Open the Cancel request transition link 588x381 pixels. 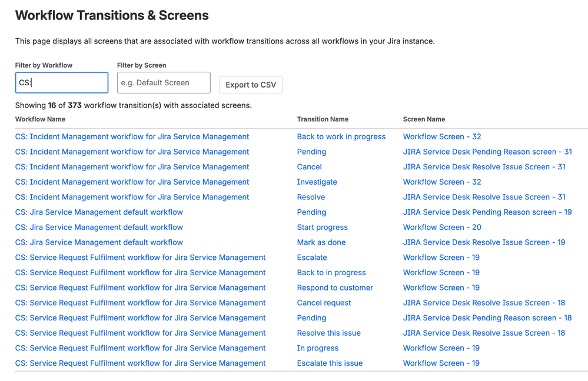324,303
